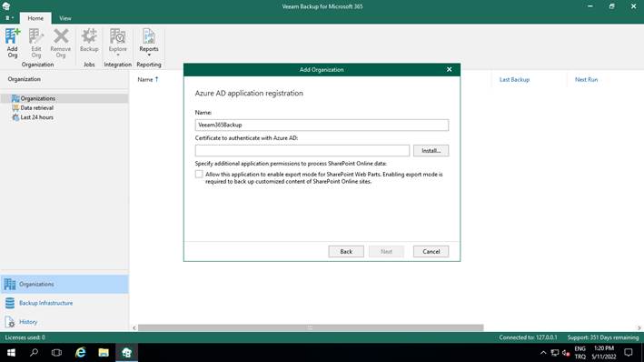Open the Backup Infrastructure navigation pane
Image resolution: width=644 pixels, height=362 pixels.
(x=64, y=303)
